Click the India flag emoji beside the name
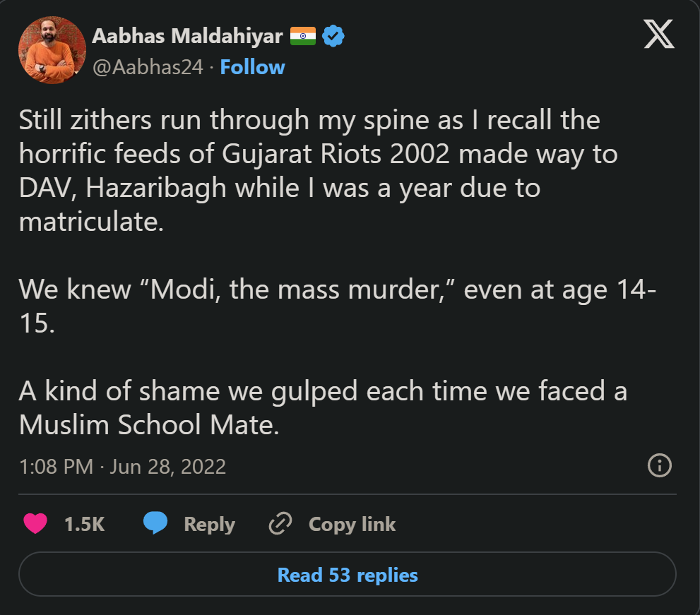 click(304, 34)
